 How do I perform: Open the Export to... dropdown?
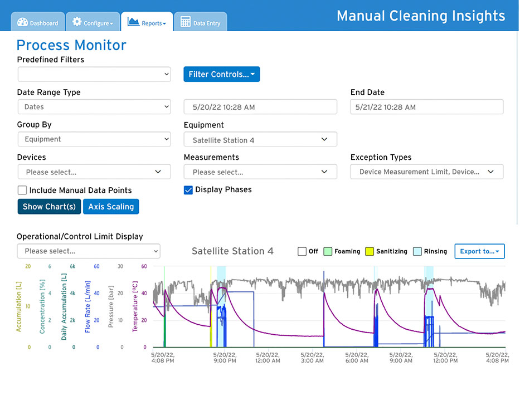[x=479, y=251]
